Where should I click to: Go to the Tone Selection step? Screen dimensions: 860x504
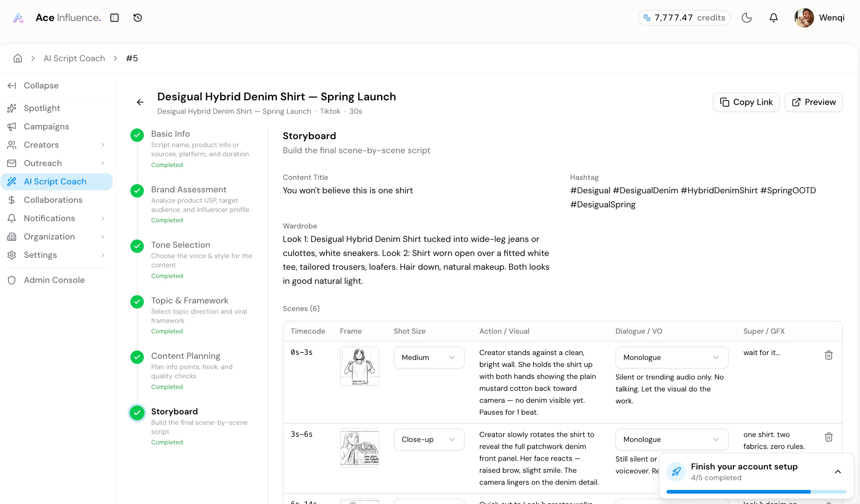click(181, 245)
